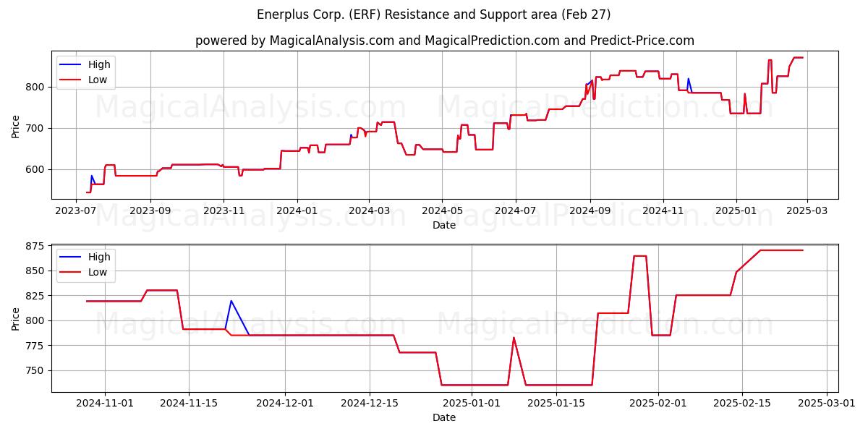Click the top chart 'Date' axis label
Image resolution: width=868 pixels, height=434 pixels.
click(x=444, y=225)
